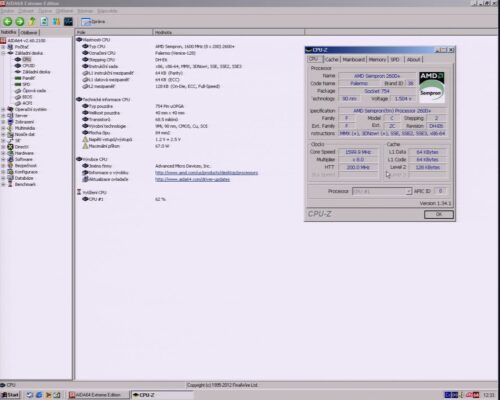Click the DirectX Xbox-style tree icon
This screenshot has width=500, height=400.
[x=10, y=147]
